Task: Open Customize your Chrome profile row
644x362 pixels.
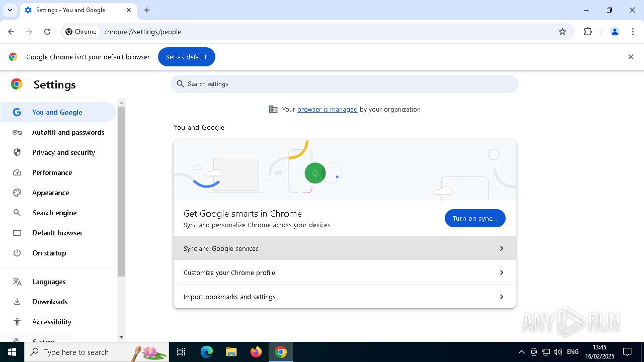Action: pos(345,273)
